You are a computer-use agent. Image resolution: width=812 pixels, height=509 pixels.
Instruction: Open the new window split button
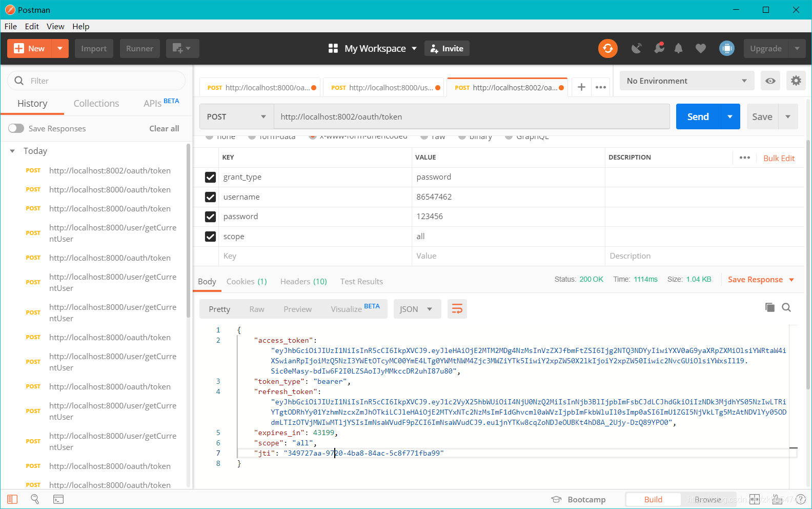pyautogui.click(x=182, y=48)
